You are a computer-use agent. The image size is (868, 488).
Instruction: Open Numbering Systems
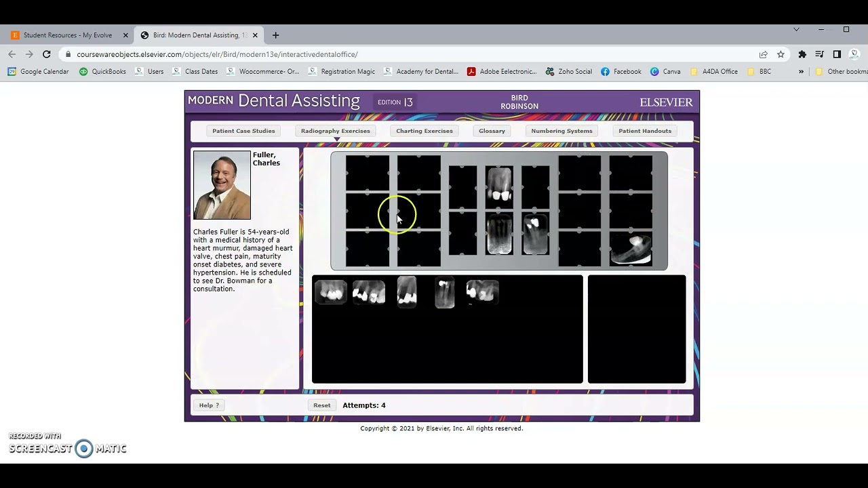pos(561,131)
